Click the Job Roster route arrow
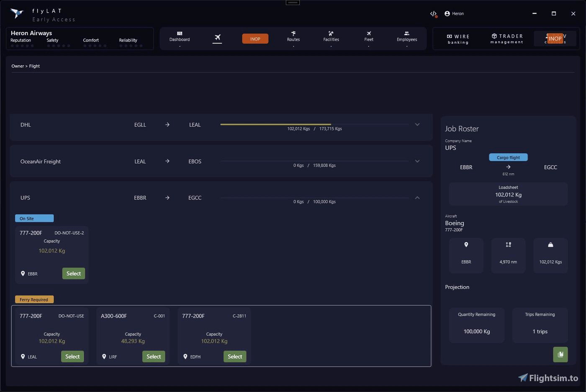This screenshot has height=392, width=586. coord(508,167)
